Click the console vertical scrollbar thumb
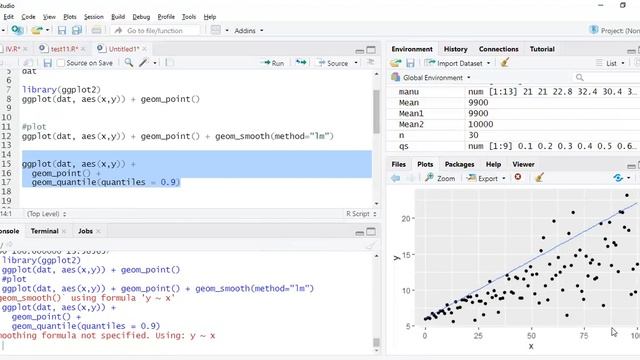 pos(376,342)
